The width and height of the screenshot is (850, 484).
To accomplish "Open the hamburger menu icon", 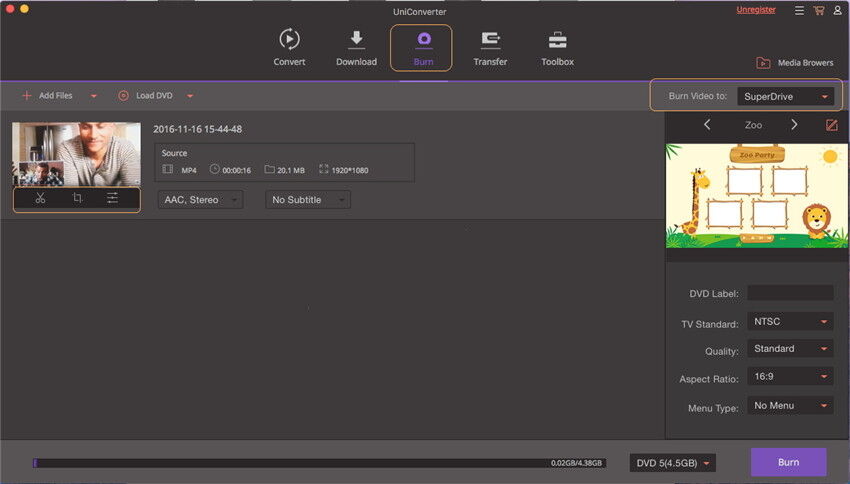I will pyautogui.click(x=799, y=10).
